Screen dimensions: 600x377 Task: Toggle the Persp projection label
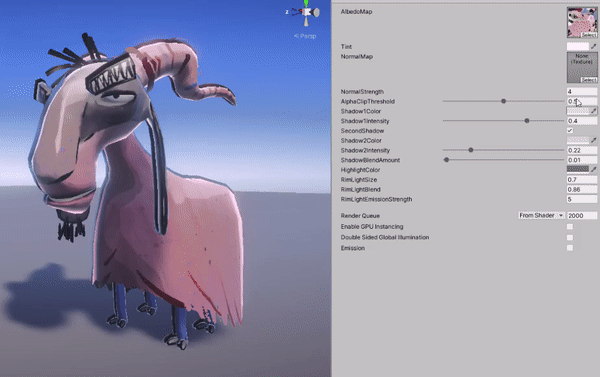(x=305, y=36)
